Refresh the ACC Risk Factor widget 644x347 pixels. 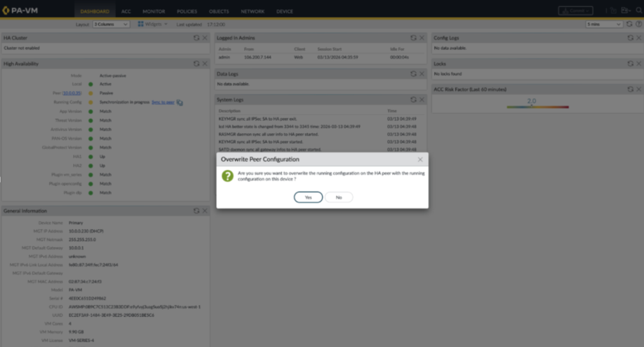[x=630, y=90]
